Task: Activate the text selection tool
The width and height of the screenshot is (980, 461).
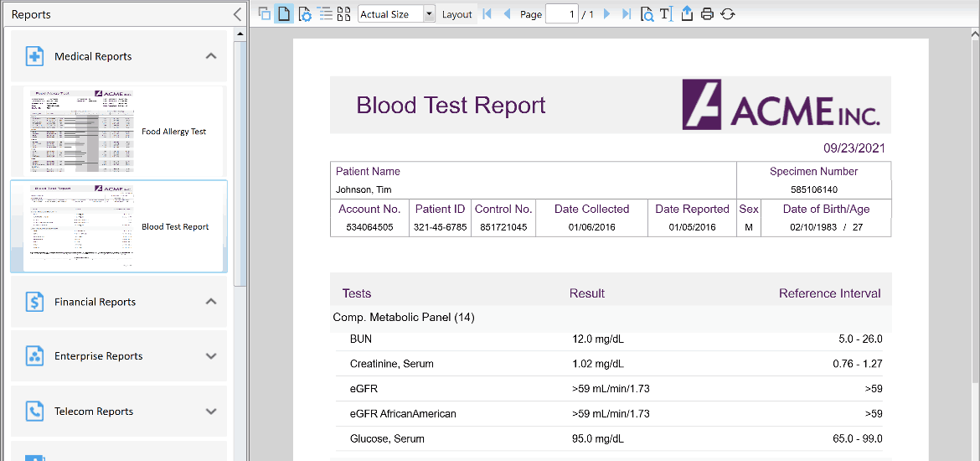Action: coord(666,14)
